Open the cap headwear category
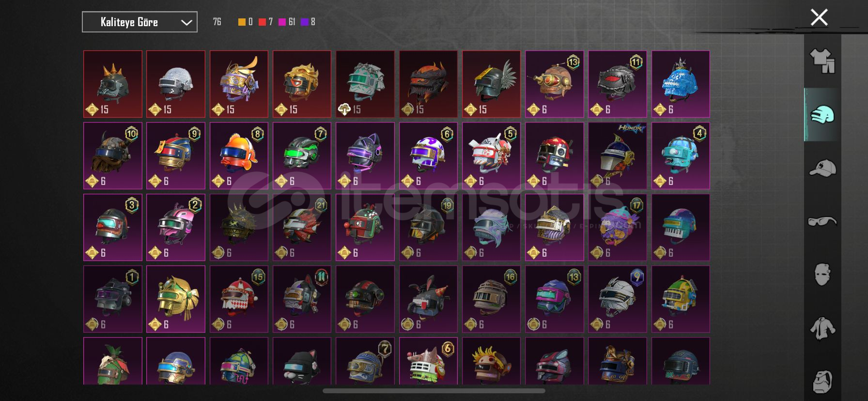The image size is (868, 401). (x=822, y=168)
